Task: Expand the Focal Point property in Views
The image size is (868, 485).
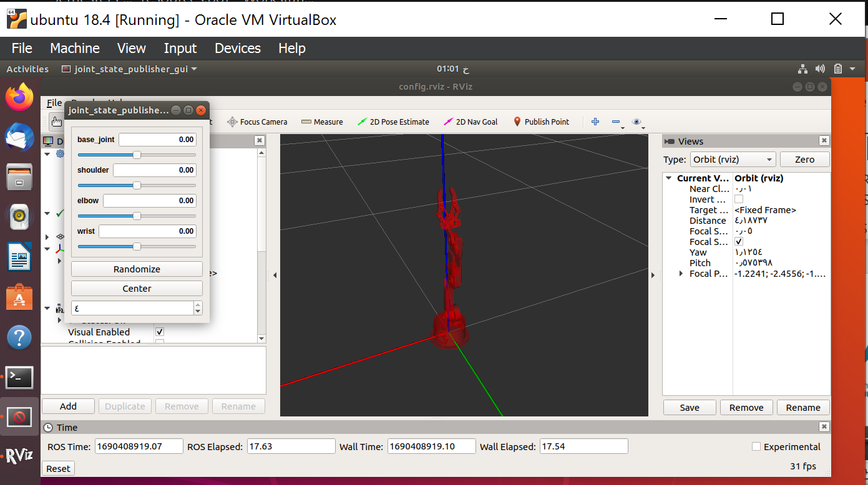Action: tap(681, 274)
